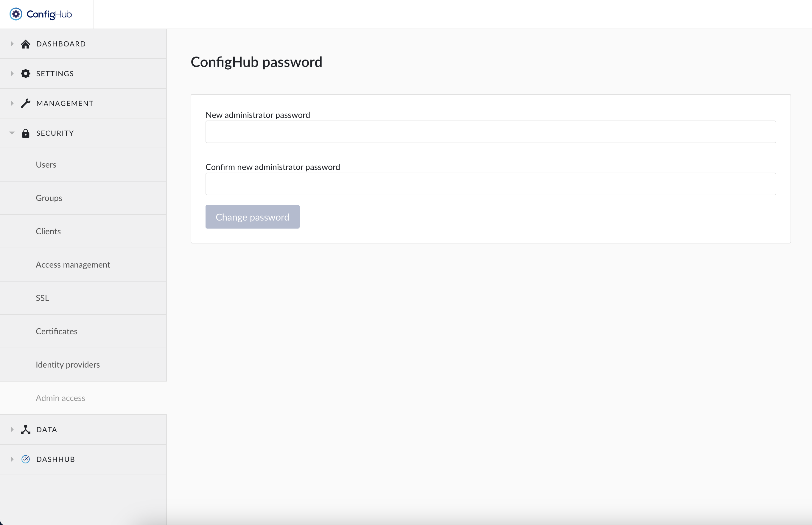Open the Certificates page

tap(56, 331)
